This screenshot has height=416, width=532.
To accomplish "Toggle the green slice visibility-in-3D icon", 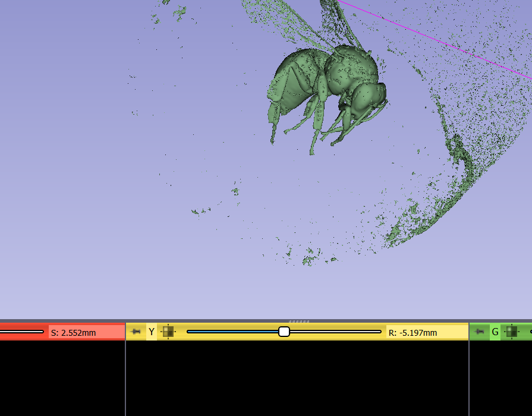I will 512,332.
